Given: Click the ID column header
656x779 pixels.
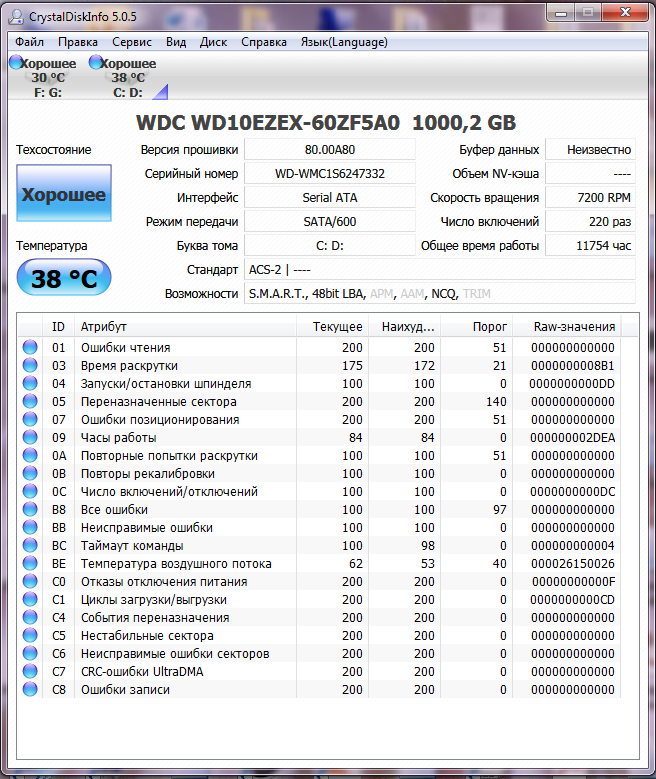Looking at the screenshot, I should coord(58,326).
